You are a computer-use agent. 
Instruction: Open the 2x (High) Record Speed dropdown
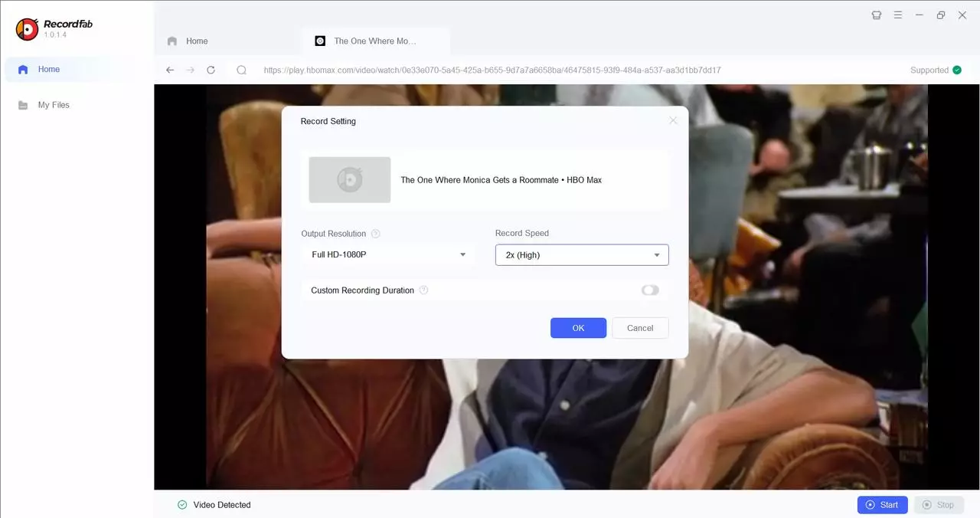pyautogui.click(x=582, y=255)
